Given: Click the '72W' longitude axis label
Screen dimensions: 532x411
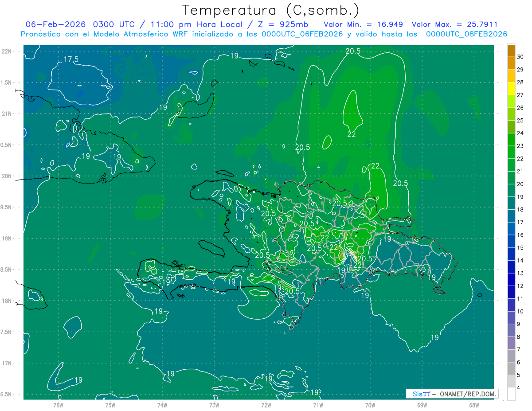Looking at the screenshot, I should pos(266,405).
